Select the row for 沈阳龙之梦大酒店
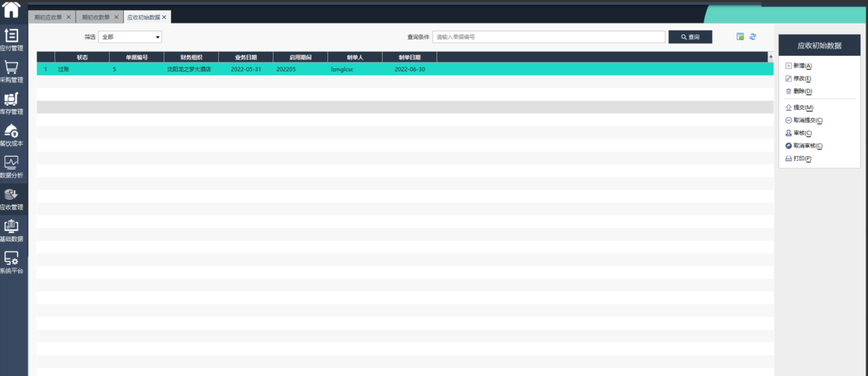 [x=189, y=69]
